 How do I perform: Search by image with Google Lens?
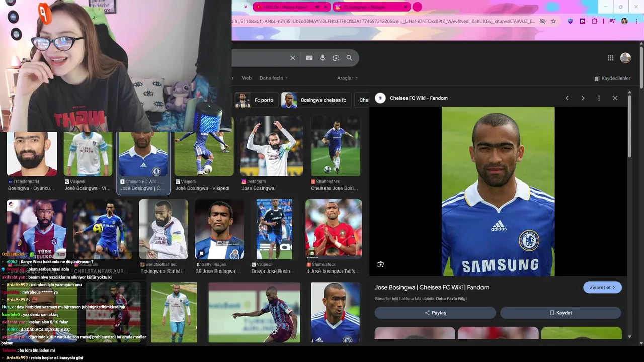(336, 58)
